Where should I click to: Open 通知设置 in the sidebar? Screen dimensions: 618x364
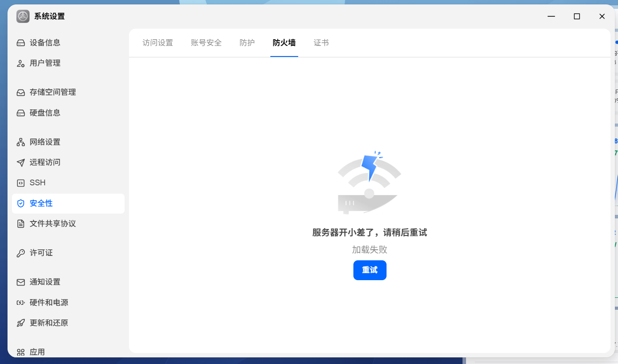pyautogui.click(x=68, y=282)
